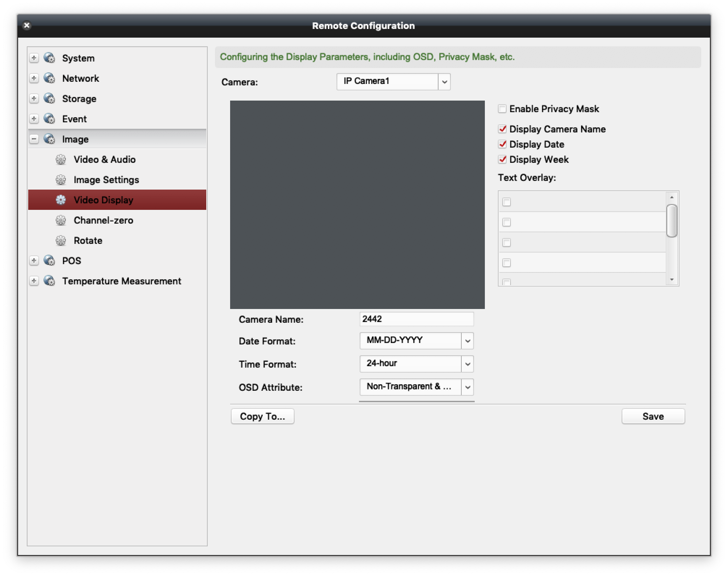The image size is (728, 576).
Task: Open the Camera selection dropdown
Action: click(444, 82)
